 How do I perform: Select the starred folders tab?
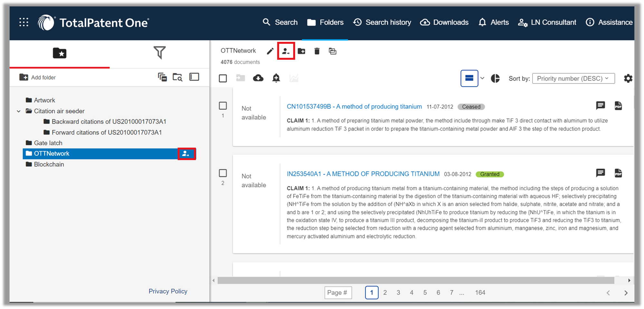pyautogui.click(x=60, y=53)
